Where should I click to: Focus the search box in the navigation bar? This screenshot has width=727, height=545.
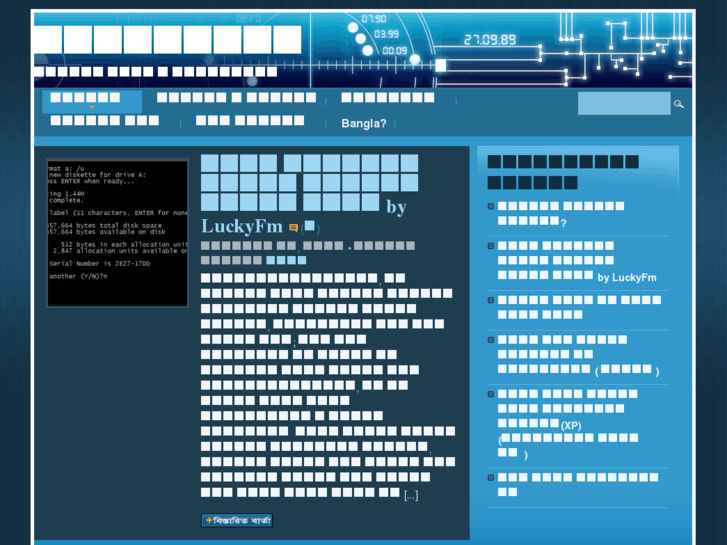coord(624,103)
